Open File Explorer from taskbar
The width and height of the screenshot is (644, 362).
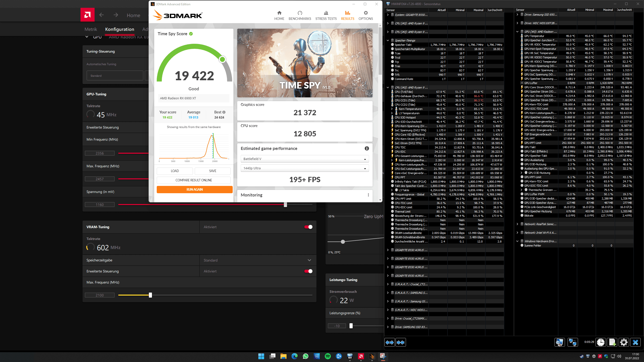[283, 356]
